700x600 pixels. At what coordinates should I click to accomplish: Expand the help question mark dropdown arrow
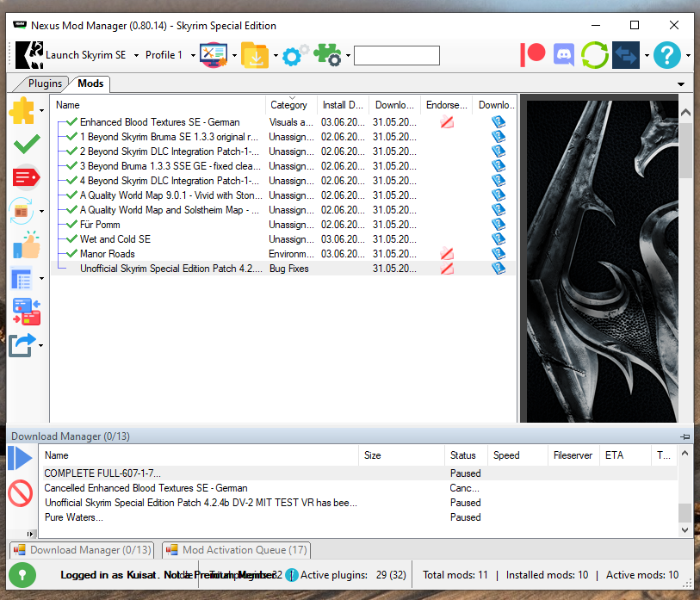tap(688, 56)
